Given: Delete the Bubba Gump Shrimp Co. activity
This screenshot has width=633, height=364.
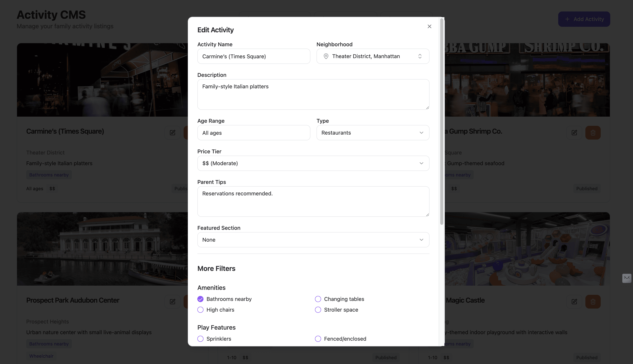Looking at the screenshot, I should coord(593,132).
